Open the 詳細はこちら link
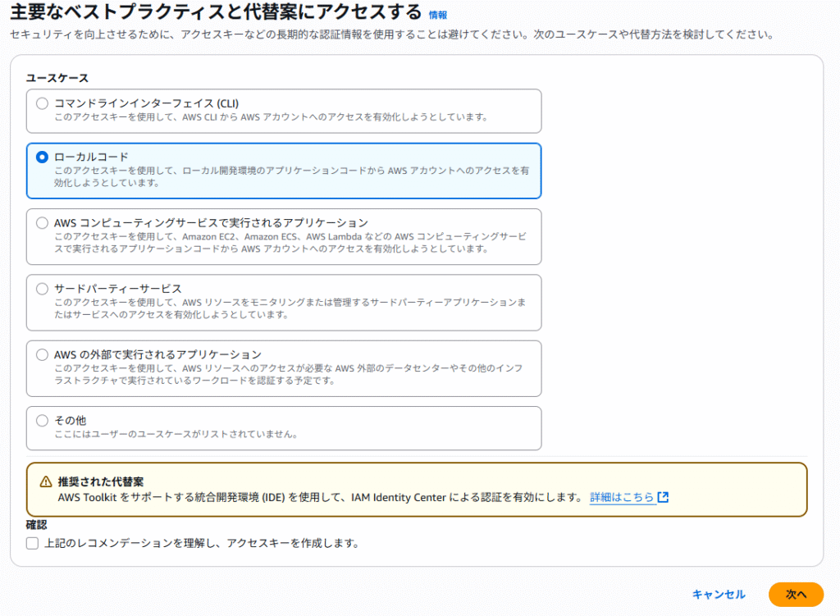 pos(622,497)
